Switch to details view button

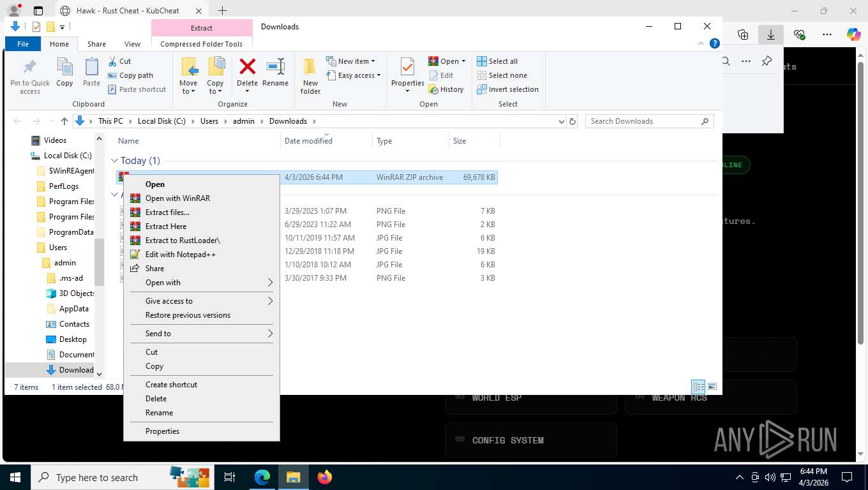point(699,387)
